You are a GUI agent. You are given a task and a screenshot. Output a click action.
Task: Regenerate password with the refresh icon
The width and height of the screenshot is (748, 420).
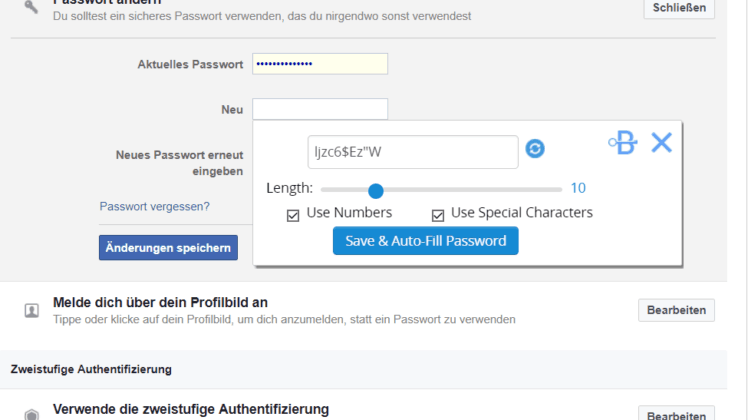click(535, 148)
